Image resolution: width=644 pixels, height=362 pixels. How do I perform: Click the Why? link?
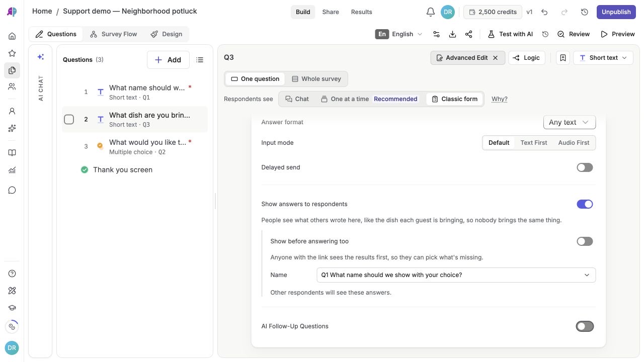[x=499, y=99]
